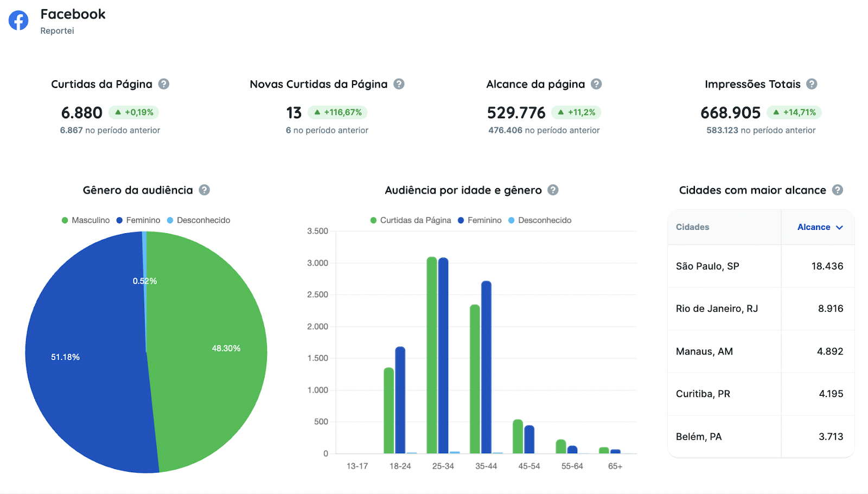Click blue bar for 18-24 age group

[400, 400]
